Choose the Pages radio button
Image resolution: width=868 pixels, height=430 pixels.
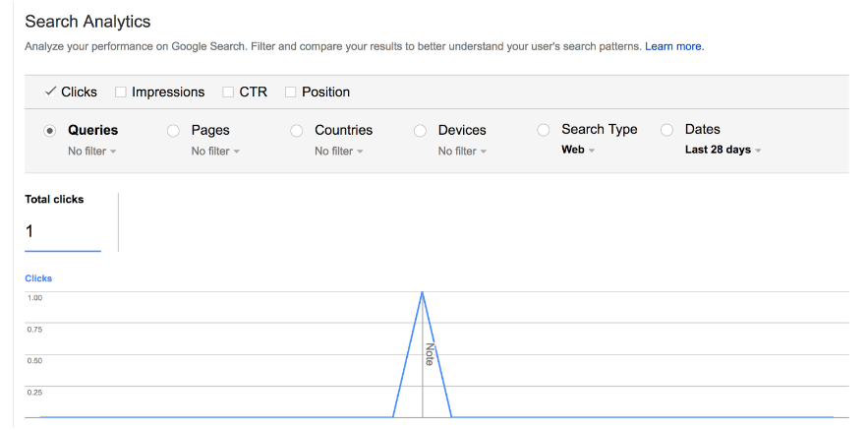tap(174, 130)
